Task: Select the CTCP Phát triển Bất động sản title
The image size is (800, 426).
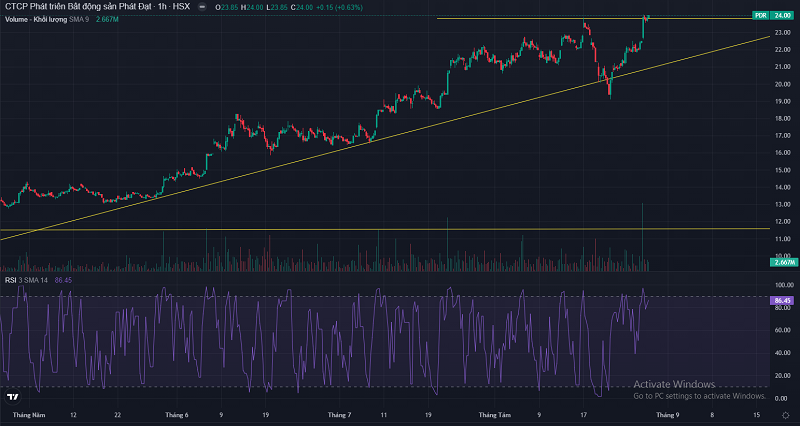Action: point(80,6)
